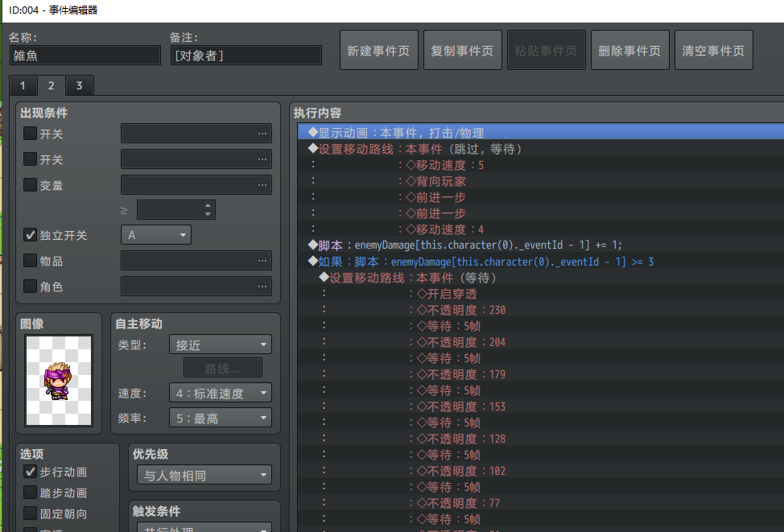Enable the 物品 condition checkbox
The height and width of the screenshot is (532, 784).
coord(30,261)
